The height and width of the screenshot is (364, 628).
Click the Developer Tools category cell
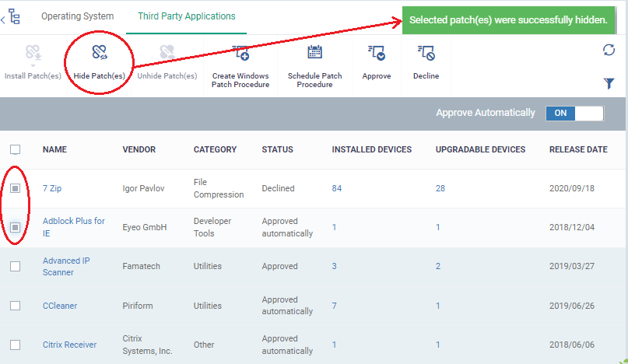(x=212, y=227)
